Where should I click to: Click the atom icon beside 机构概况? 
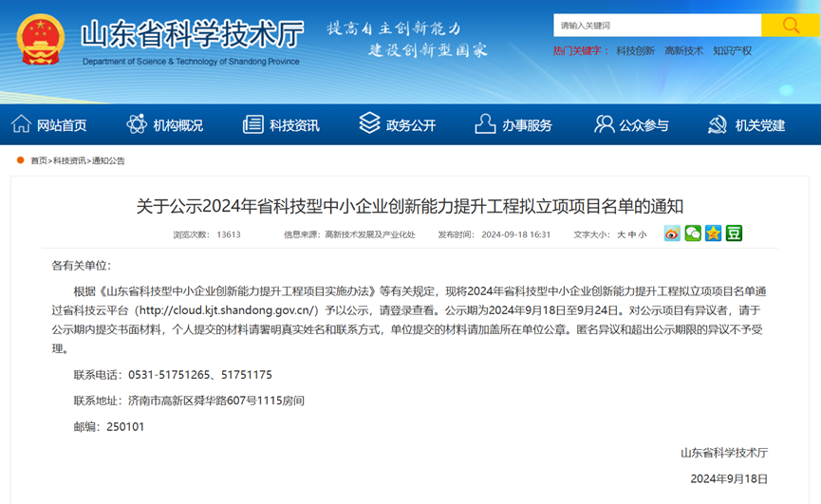pos(137,124)
